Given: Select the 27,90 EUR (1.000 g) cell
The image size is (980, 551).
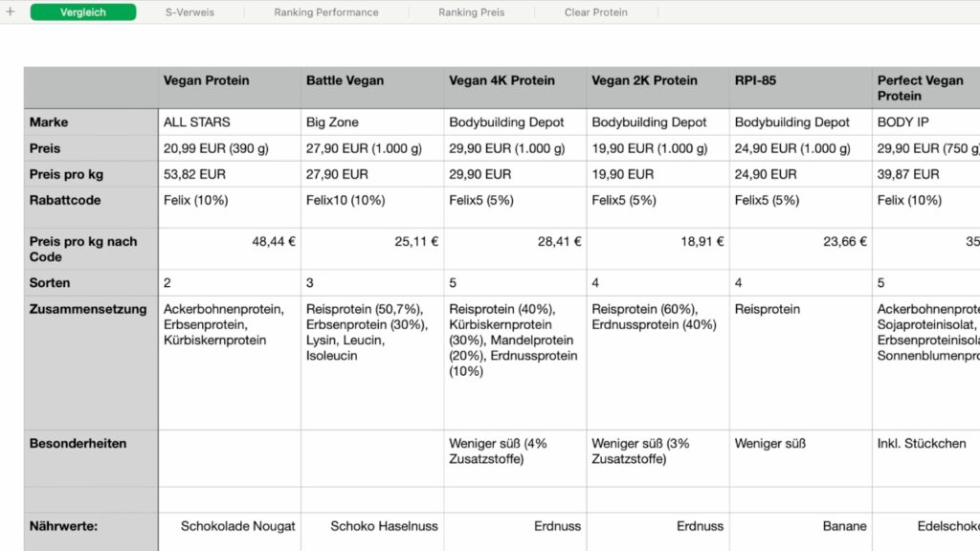Looking at the screenshot, I should [x=372, y=148].
